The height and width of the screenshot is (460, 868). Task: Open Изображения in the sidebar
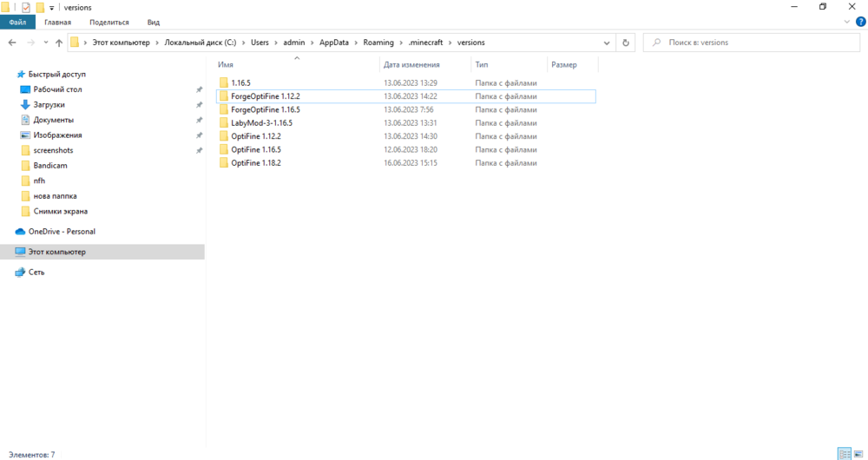57,135
